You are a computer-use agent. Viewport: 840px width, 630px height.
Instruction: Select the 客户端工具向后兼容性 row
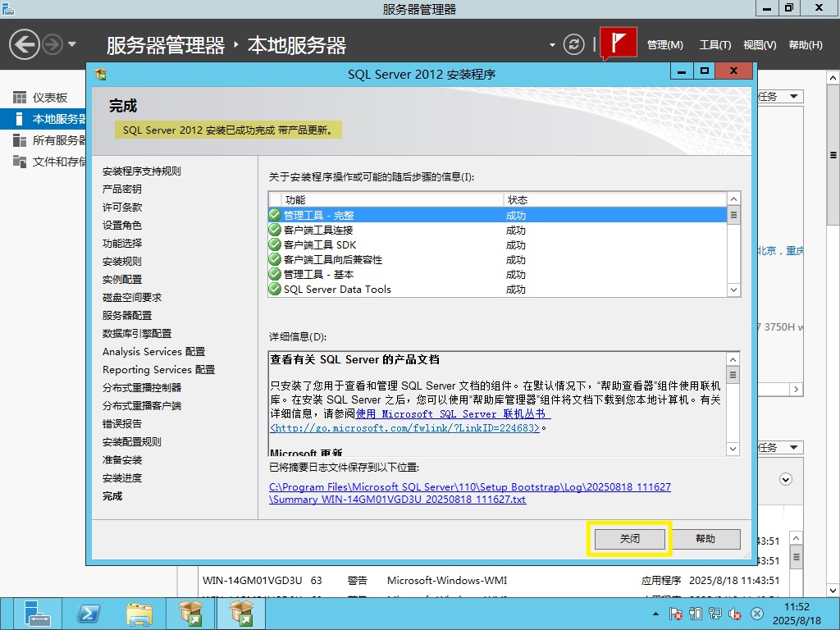[x=497, y=260]
